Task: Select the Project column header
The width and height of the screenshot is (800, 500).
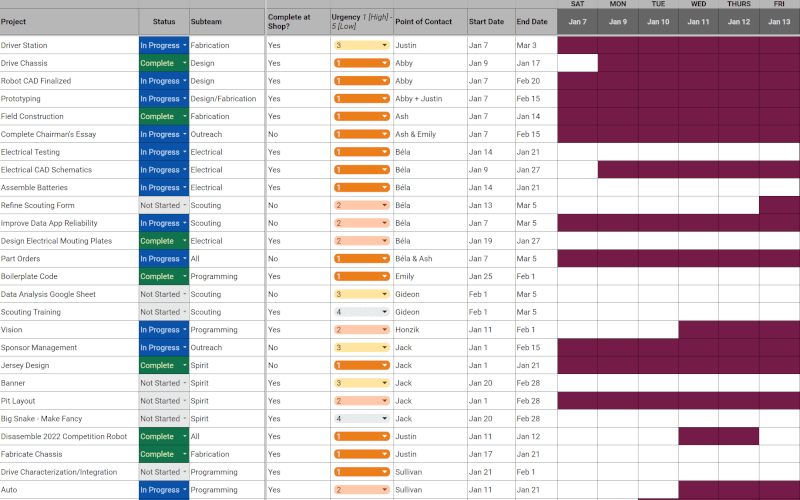Action: coord(69,22)
